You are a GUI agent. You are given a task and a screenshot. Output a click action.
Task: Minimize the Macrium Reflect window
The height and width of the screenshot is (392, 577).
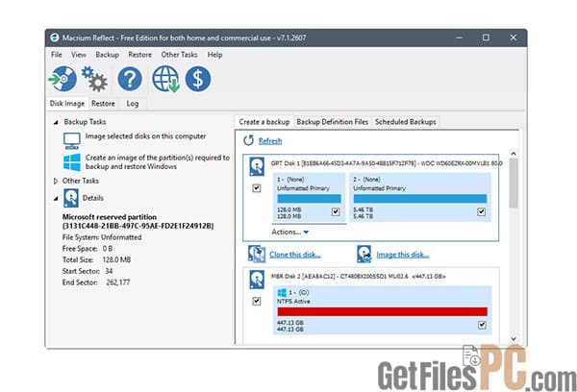tap(459, 37)
